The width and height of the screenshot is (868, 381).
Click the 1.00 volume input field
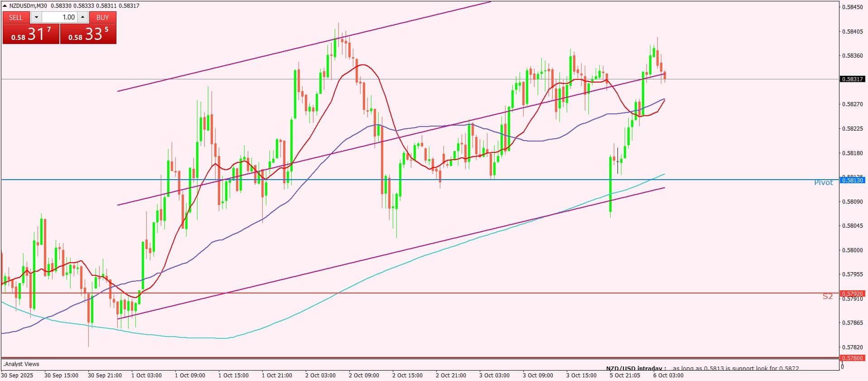tap(60, 17)
